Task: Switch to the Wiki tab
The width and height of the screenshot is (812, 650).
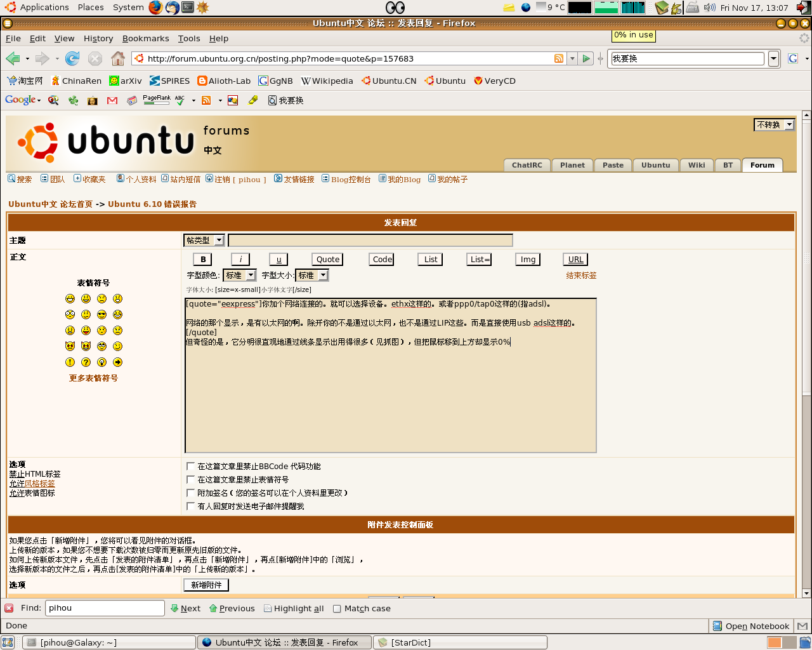Action: tap(697, 165)
